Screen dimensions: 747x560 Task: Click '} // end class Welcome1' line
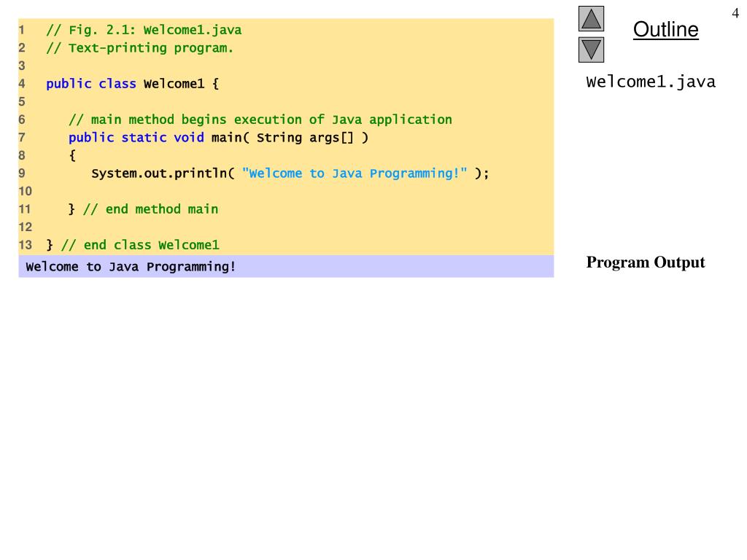133,245
